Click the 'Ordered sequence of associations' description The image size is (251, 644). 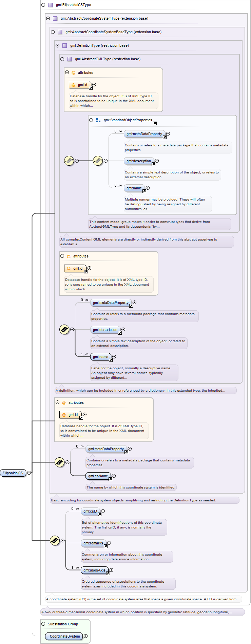[x=128, y=584]
